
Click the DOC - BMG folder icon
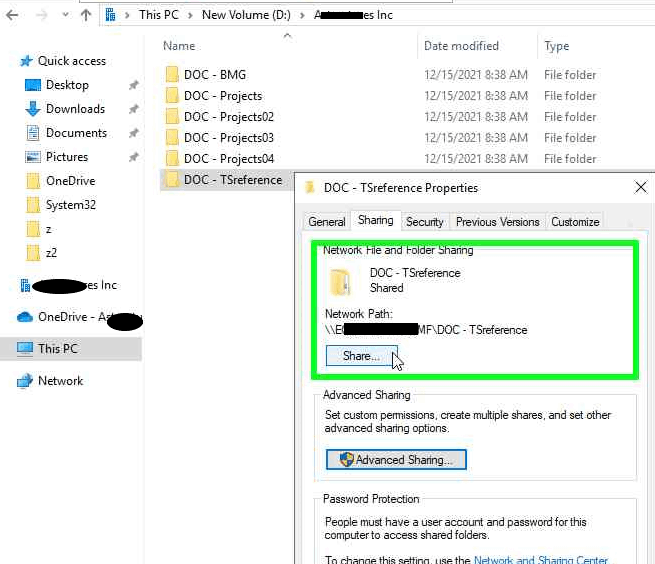point(172,74)
